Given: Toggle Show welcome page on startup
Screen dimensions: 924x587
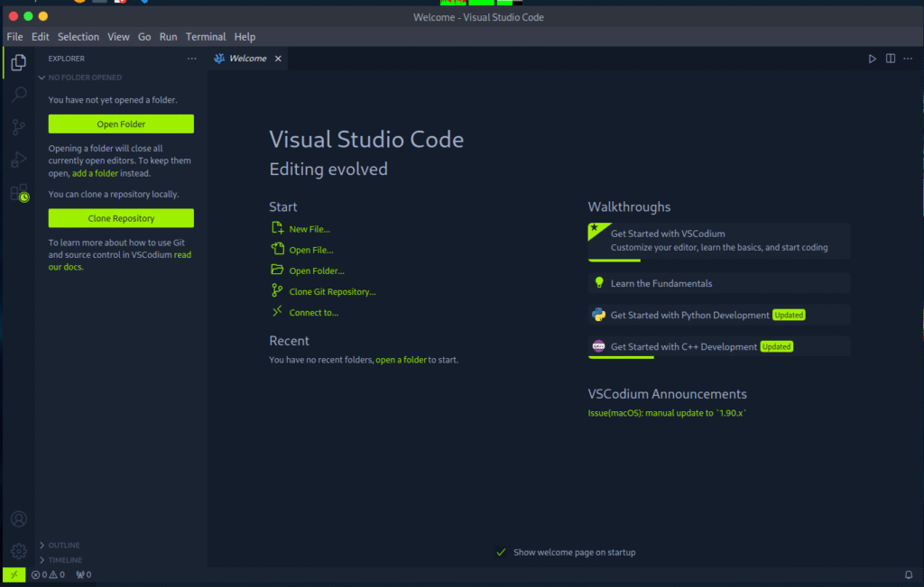Looking at the screenshot, I should [501, 552].
